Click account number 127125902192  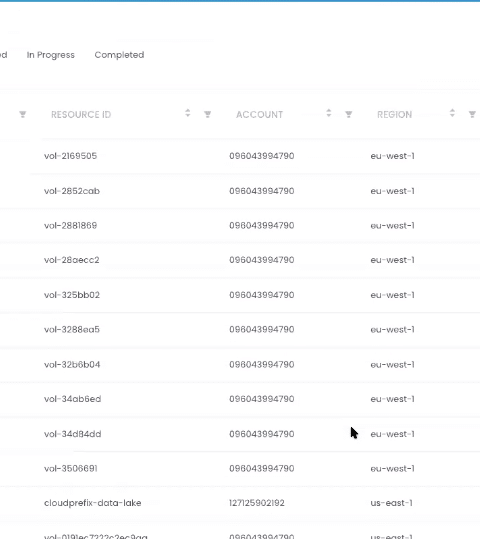click(x=257, y=503)
